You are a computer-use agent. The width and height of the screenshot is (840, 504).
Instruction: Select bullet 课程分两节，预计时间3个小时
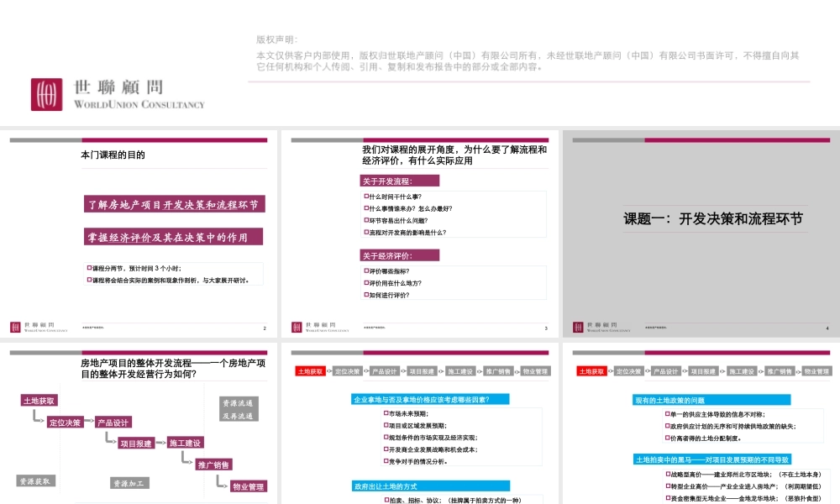click(x=134, y=268)
